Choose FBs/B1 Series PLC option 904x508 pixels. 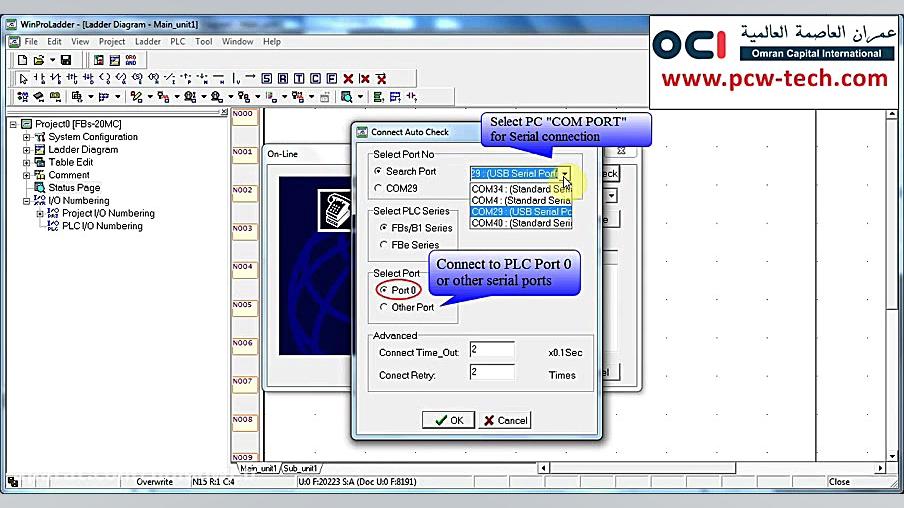tap(383, 228)
